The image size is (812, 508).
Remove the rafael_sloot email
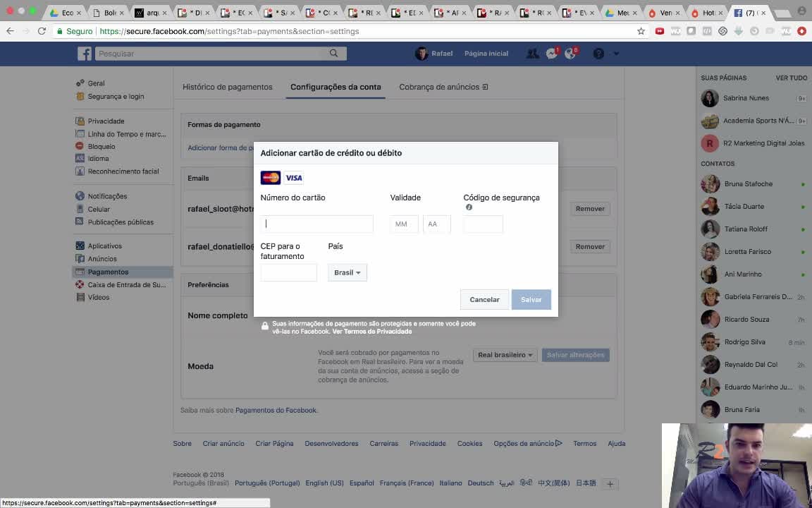pos(590,208)
